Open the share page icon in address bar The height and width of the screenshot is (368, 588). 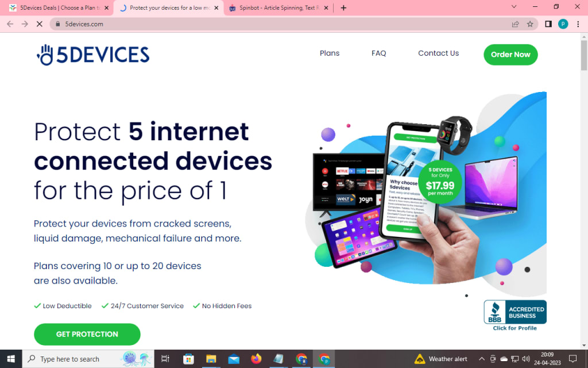[515, 24]
